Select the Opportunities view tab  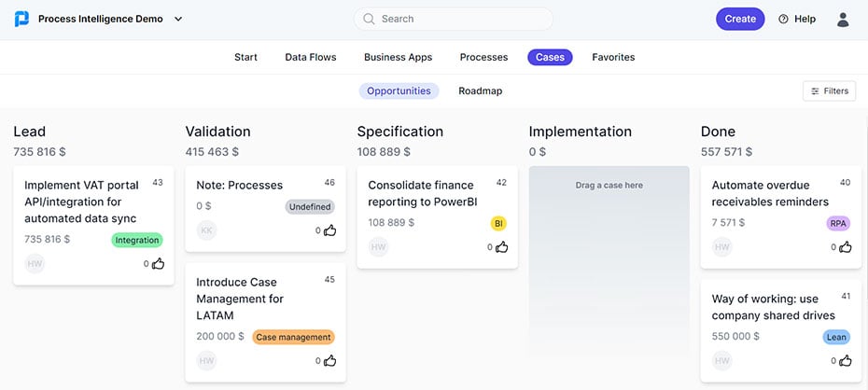tap(399, 91)
